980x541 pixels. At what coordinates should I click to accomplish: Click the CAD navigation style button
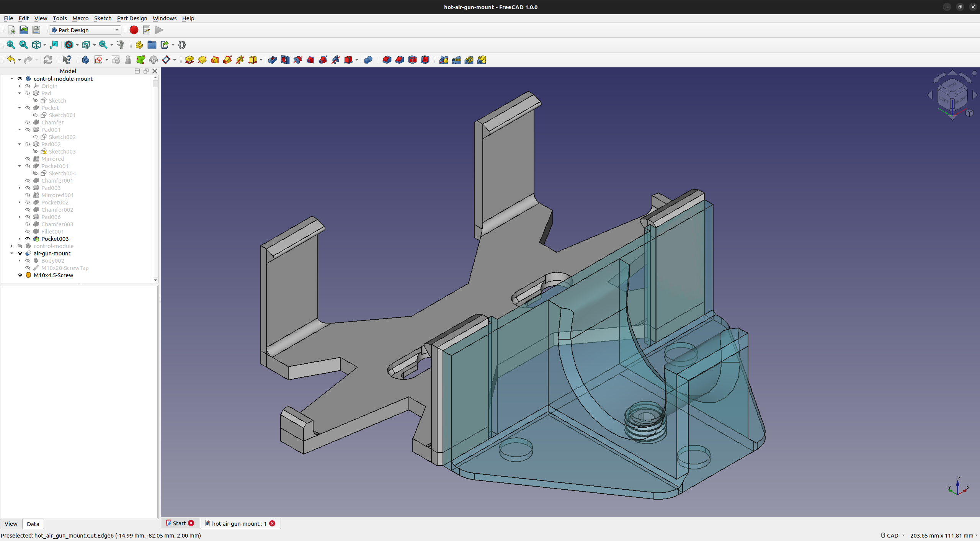click(x=892, y=535)
